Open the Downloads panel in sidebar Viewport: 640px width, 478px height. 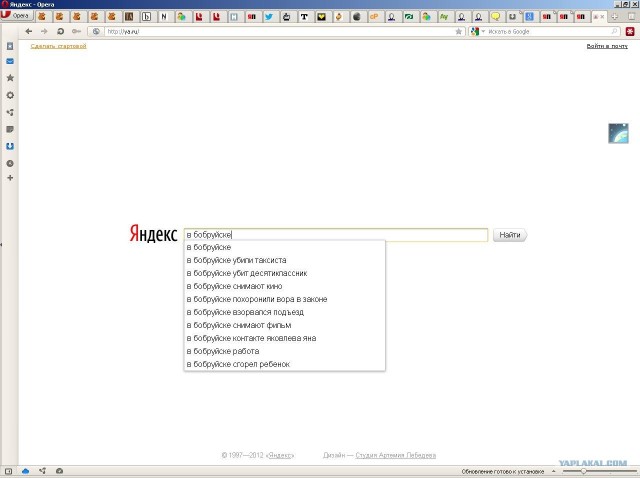pos(10,146)
